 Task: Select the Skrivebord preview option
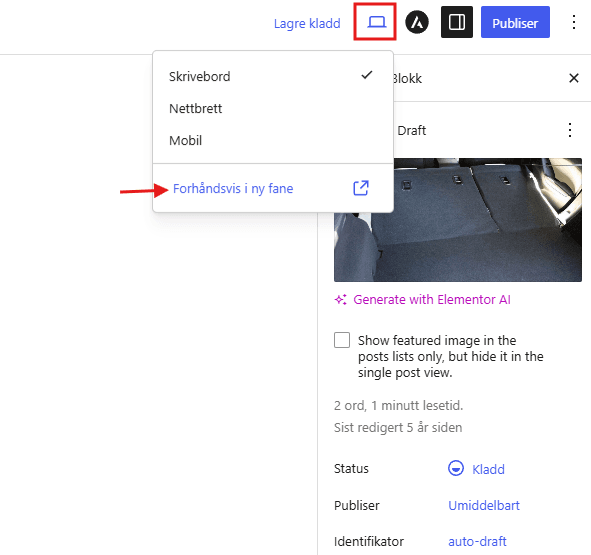[x=273, y=76]
